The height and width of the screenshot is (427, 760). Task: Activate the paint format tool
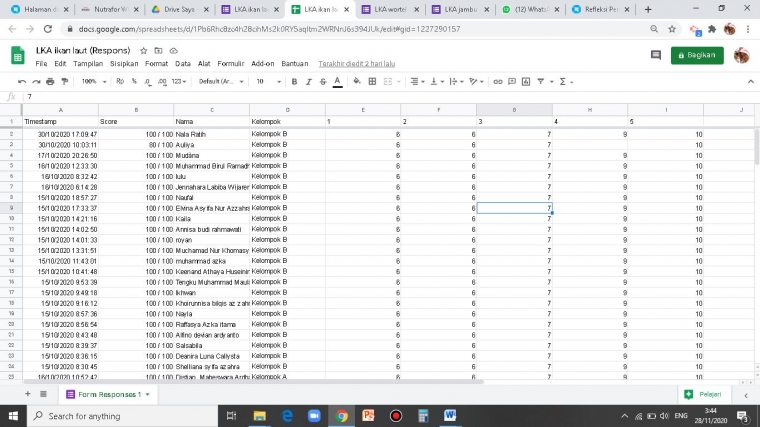tap(64, 81)
